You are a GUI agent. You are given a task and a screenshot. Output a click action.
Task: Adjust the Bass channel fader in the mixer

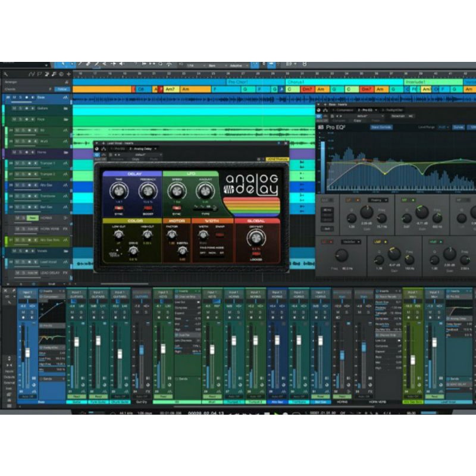click(27, 352)
